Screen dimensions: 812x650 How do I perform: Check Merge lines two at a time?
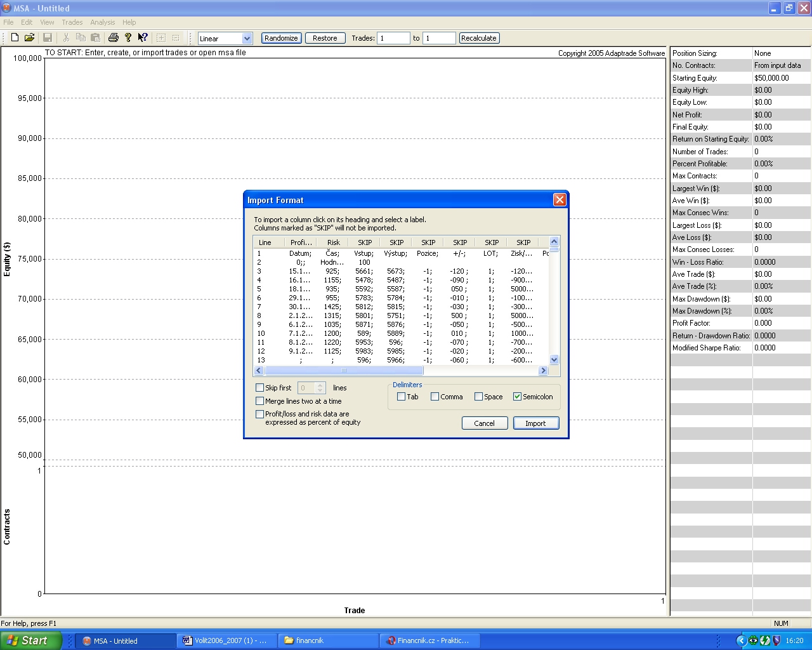pyautogui.click(x=259, y=401)
